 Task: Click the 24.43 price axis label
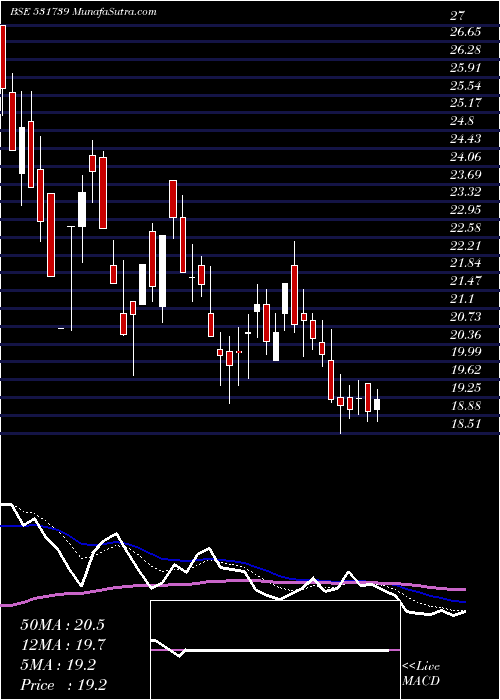(466, 139)
